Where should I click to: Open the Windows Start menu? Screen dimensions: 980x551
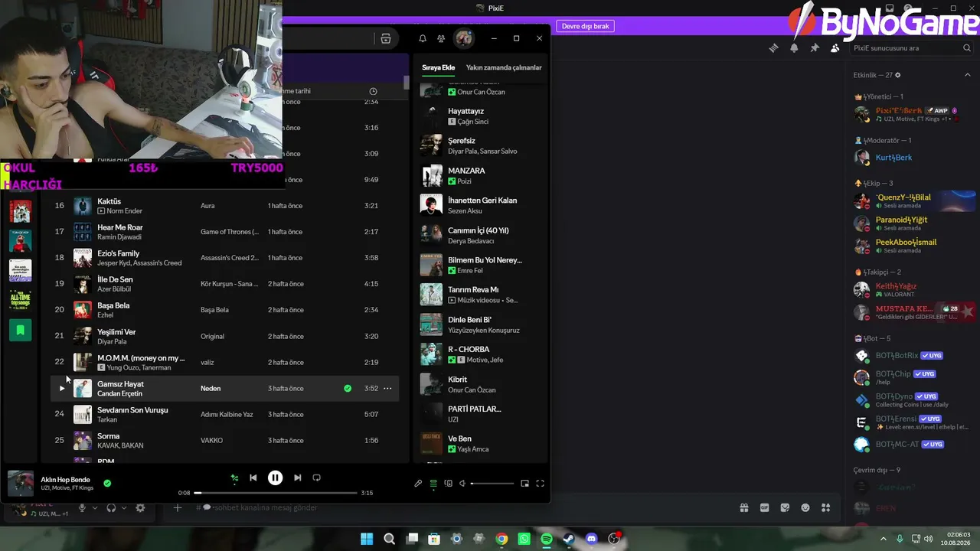coord(367,539)
